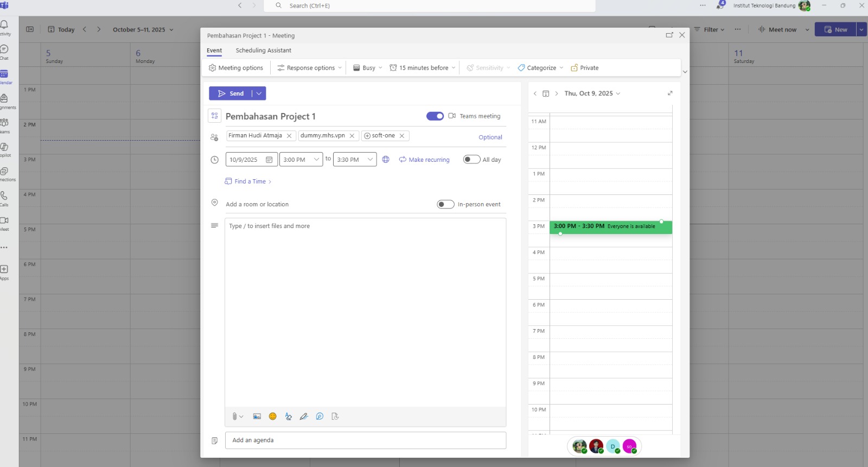
Task: Expand the schedule preview panel
Action: 670,93
